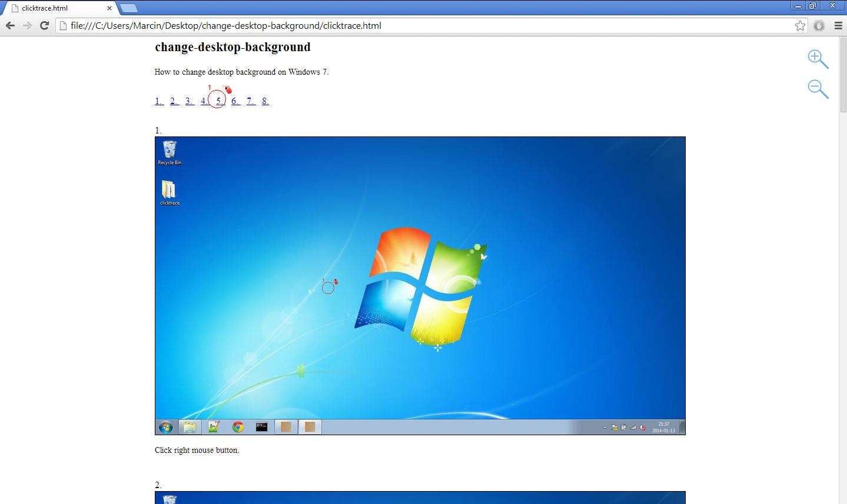This screenshot has width=847, height=504.
Task: Click the step 1 desktop screenshot image
Action: pos(420,286)
